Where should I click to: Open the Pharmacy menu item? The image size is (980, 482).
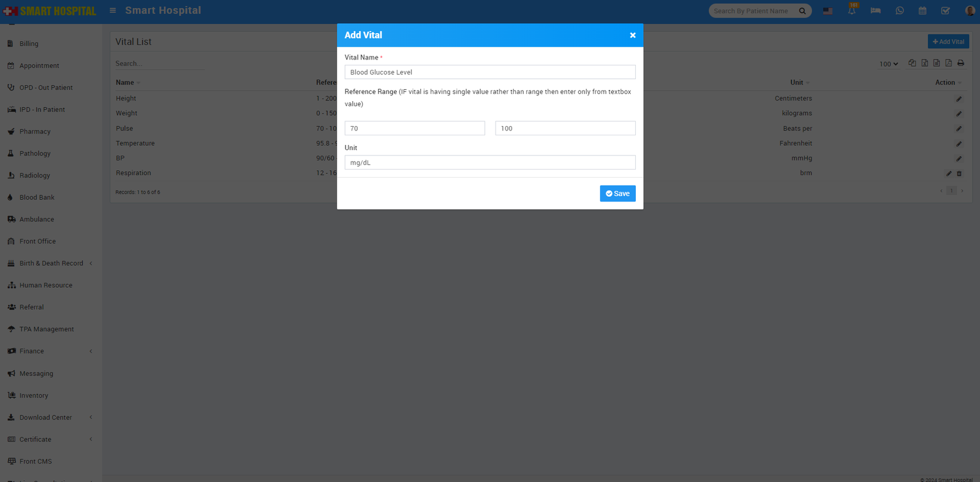pos(35,132)
